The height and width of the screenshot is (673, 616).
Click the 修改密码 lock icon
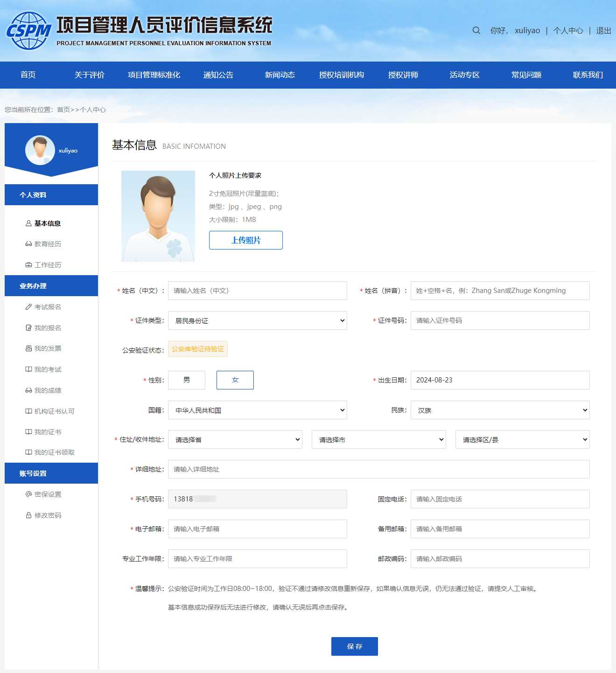28,515
